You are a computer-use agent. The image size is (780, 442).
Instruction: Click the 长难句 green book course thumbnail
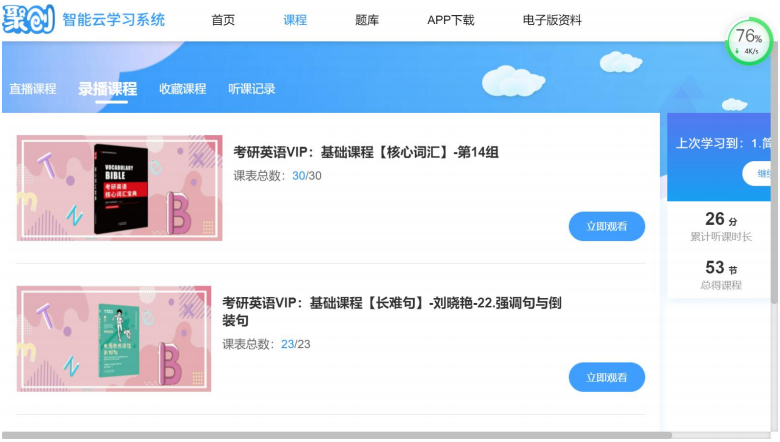pyautogui.click(x=114, y=339)
